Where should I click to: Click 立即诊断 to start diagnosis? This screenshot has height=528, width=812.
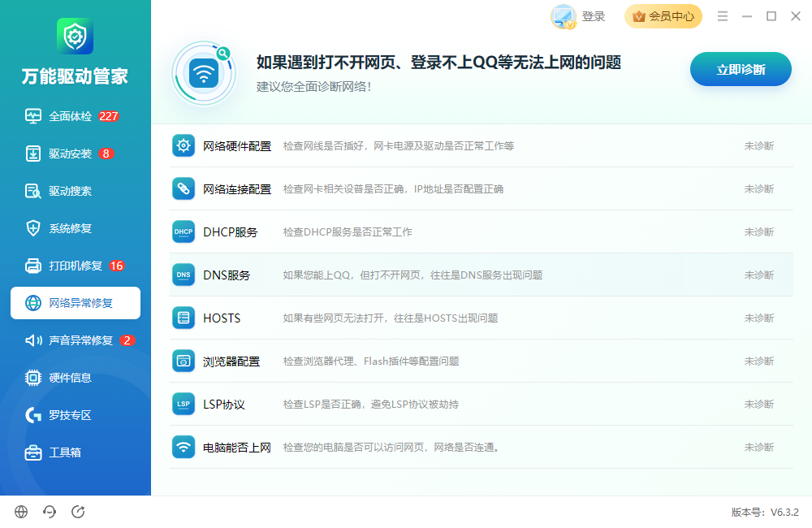tap(741, 69)
